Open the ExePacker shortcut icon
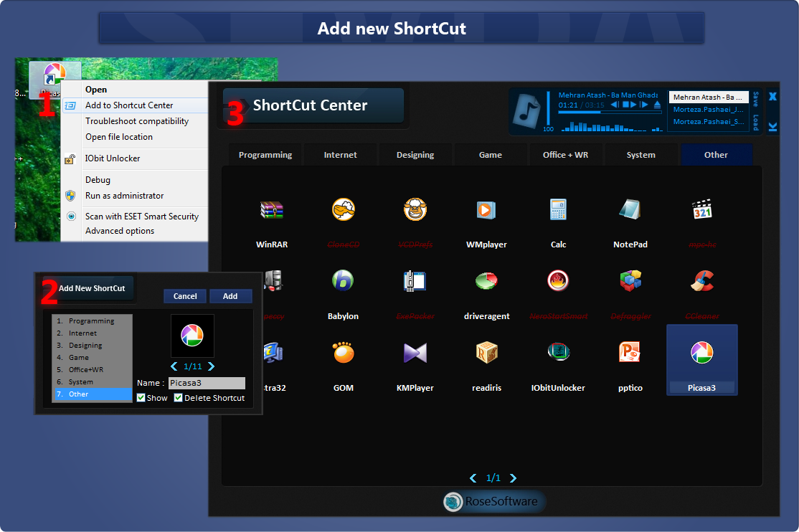 pos(415,281)
